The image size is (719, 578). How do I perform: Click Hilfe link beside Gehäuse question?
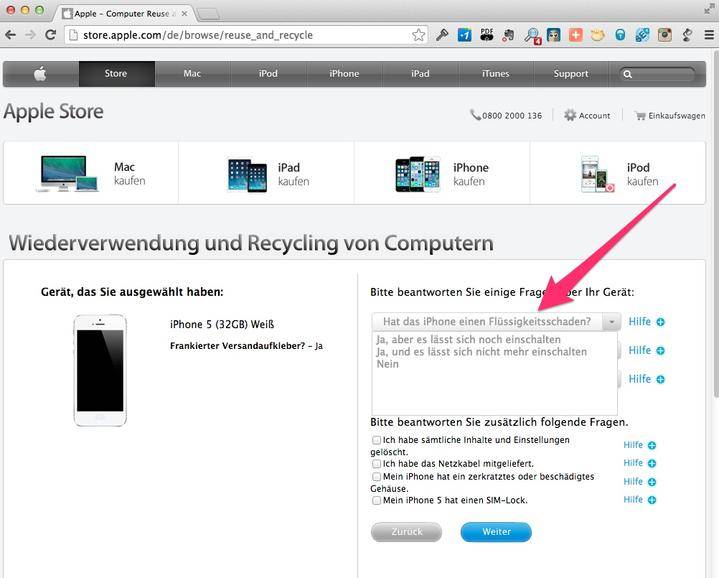click(633, 482)
